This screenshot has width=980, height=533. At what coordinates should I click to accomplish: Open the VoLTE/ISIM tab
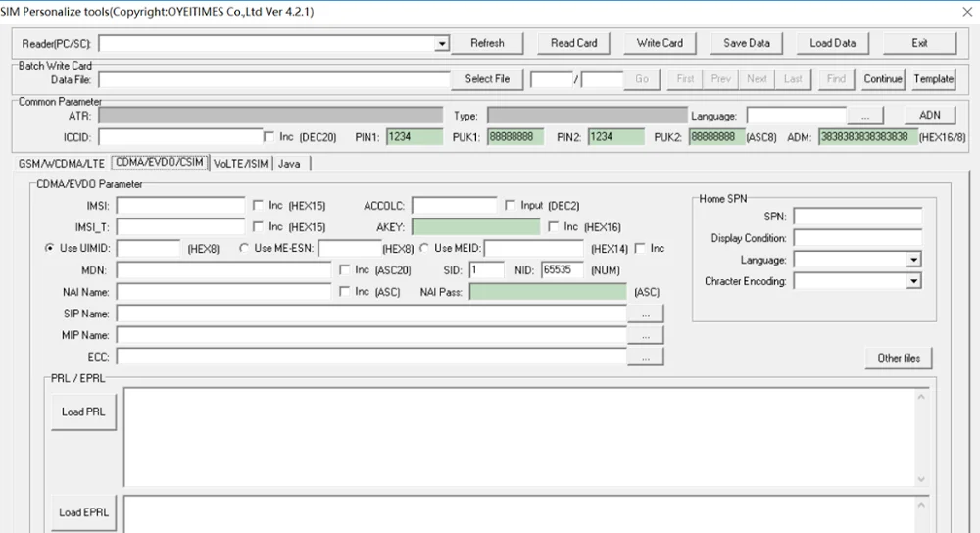pyautogui.click(x=241, y=164)
